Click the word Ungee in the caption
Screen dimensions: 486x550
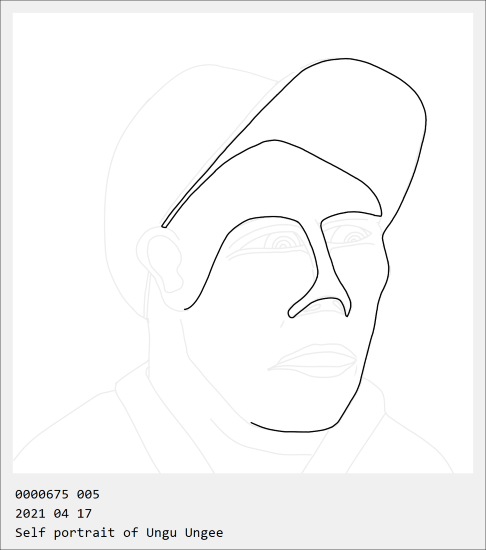click(x=204, y=533)
